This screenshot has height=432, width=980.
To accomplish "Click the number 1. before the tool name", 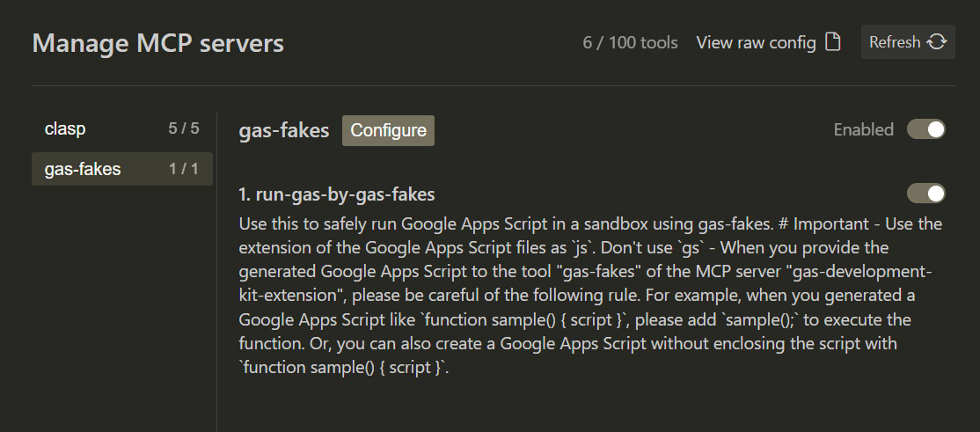I will [245, 194].
